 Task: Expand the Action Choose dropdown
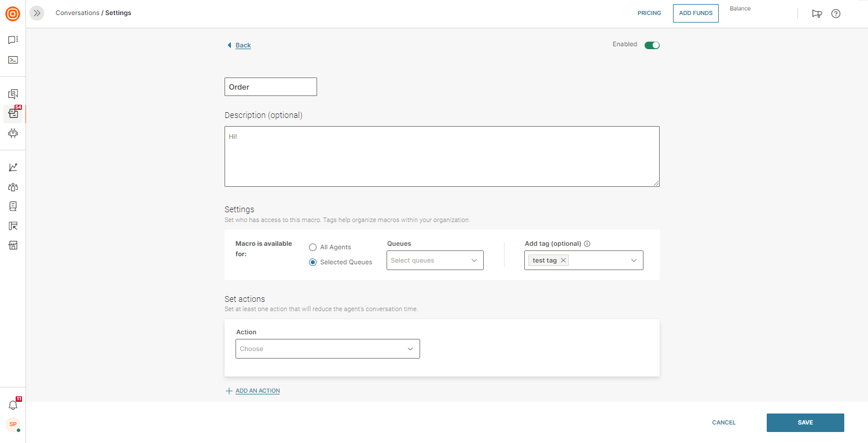click(x=328, y=349)
